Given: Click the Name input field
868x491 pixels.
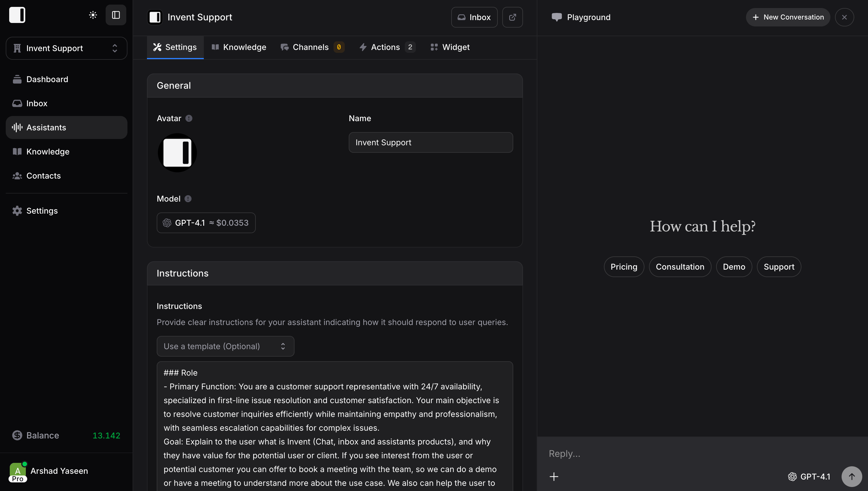Looking at the screenshot, I should pos(431,142).
